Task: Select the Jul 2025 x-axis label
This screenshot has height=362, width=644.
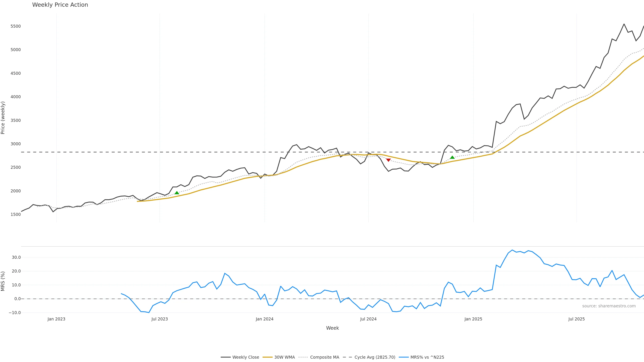Action: pyautogui.click(x=577, y=319)
